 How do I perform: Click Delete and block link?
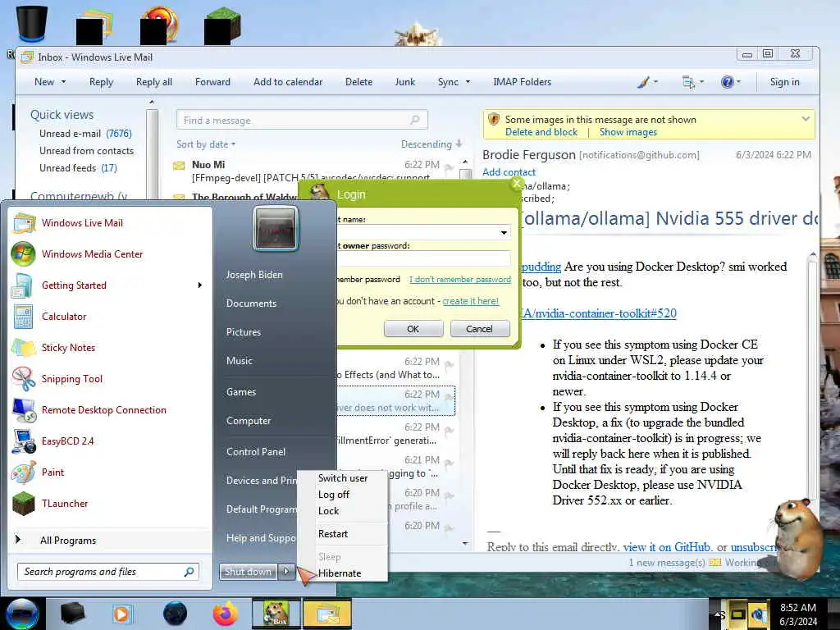coord(541,132)
